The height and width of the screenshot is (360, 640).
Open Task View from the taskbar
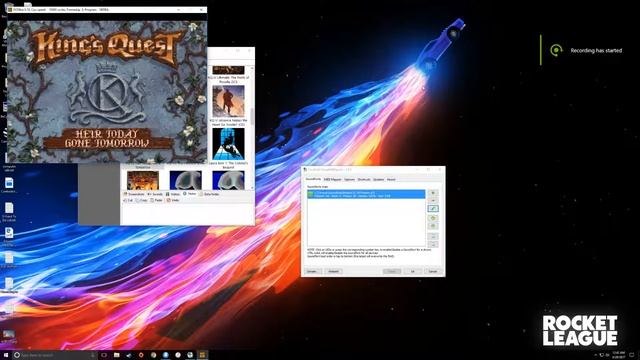[x=104, y=355]
